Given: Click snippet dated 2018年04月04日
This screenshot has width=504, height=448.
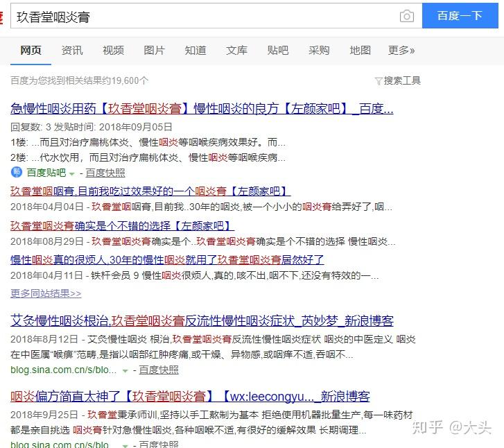Looking at the screenshot, I should click(201, 207).
